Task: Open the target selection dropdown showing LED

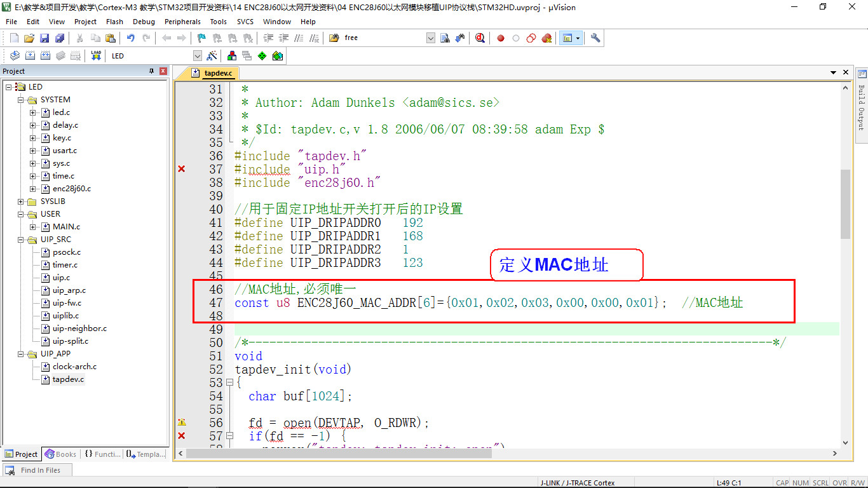Action: 197,56
